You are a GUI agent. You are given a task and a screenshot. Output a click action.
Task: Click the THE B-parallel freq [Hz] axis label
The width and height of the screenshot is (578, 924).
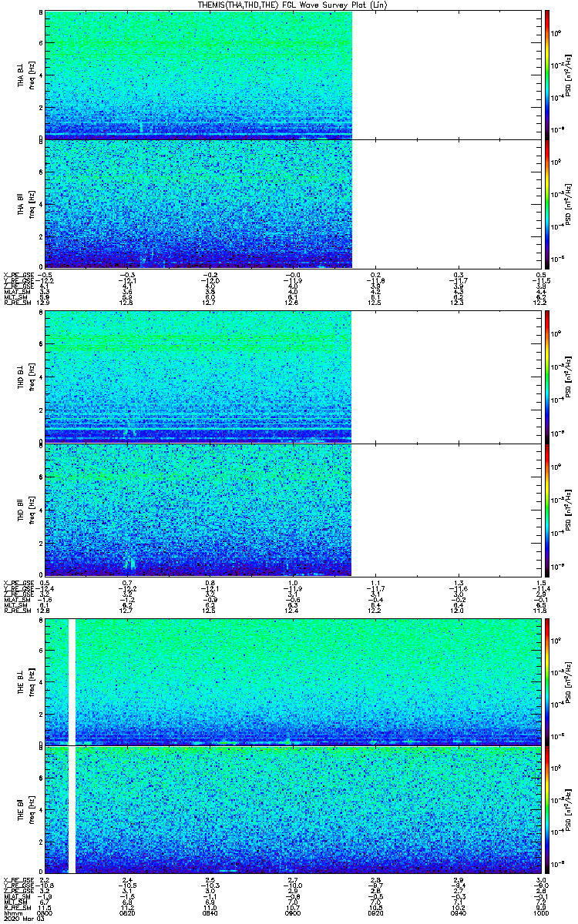(x=32, y=809)
